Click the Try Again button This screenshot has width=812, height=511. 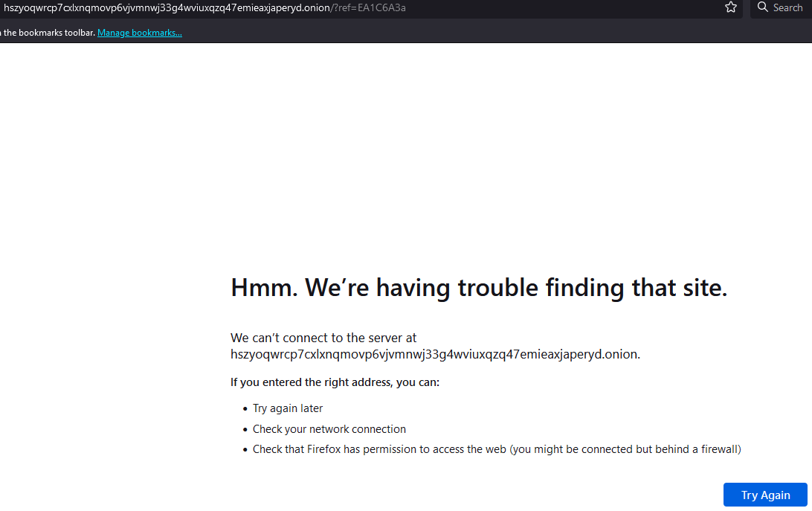tap(765, 495)
